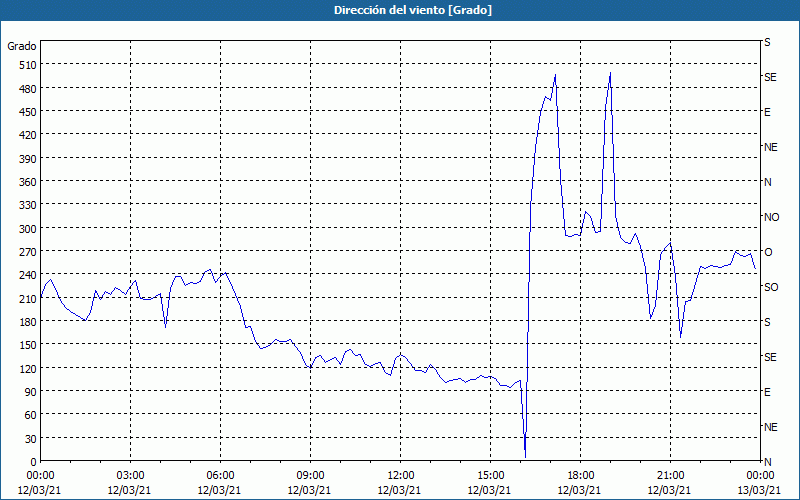The image size is (800, 500).
Task: Click the 12/03/21 date under 06:00
Action: pos(220,490)
